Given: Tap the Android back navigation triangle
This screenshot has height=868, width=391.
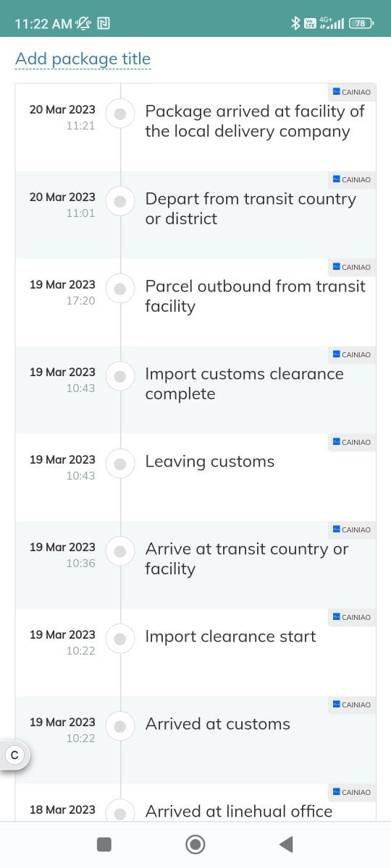Looking at the screenshot, I should [286, 844].
